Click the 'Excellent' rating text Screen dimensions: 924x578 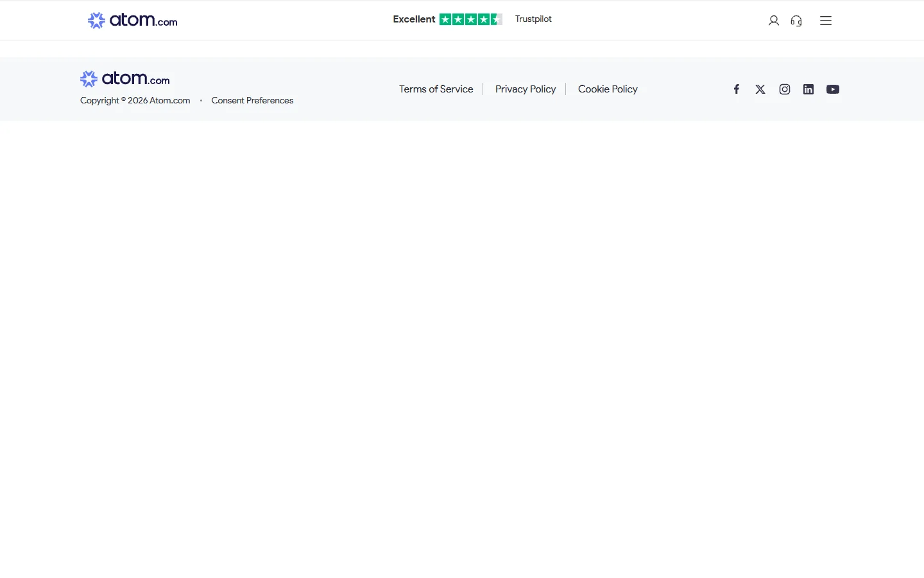pyautogui.click(x=414, y=19)
